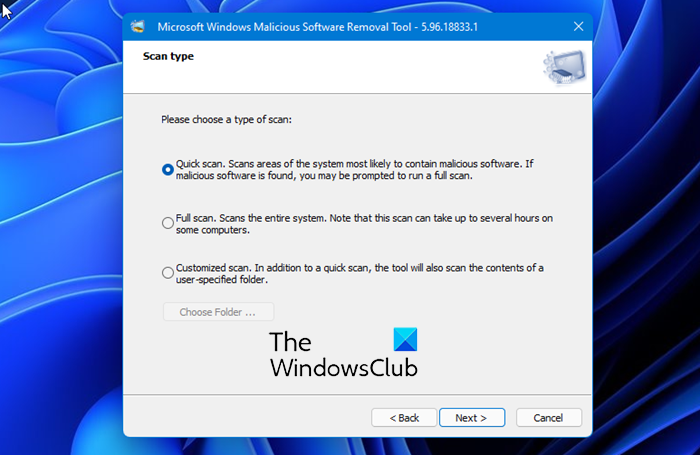700x455 pixels.
Task: Click the 'Please choose a type of scan:' text
Action: click(226, 120)
